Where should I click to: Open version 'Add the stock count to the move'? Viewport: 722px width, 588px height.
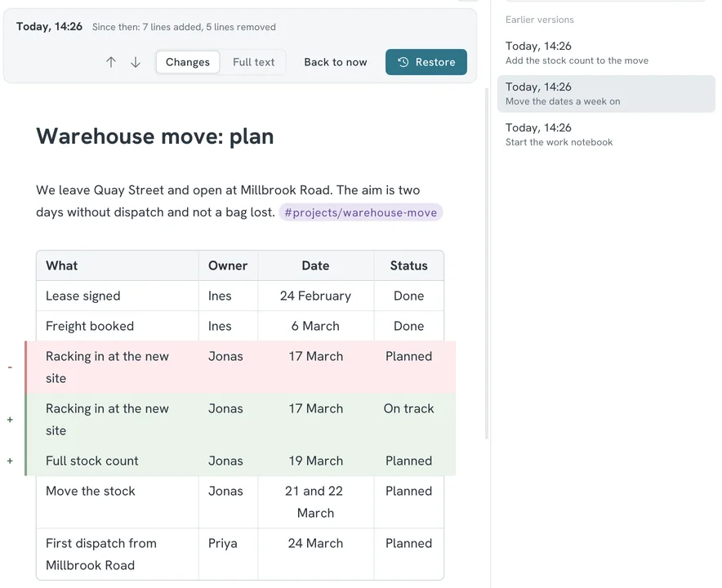606,53
